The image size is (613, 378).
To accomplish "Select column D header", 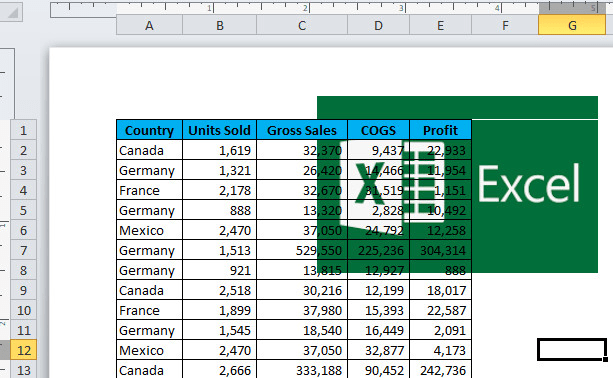I will 378,25.
